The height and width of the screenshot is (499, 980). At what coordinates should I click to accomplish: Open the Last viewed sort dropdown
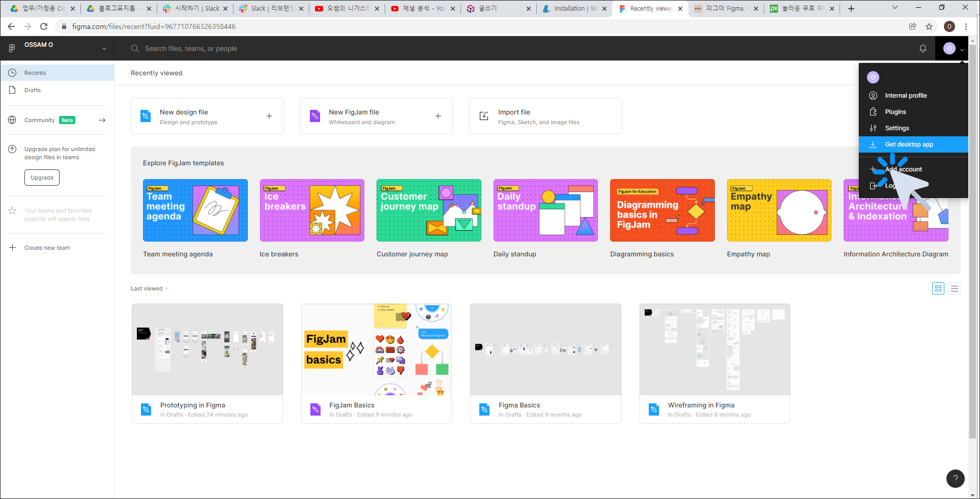coord(149,288)
